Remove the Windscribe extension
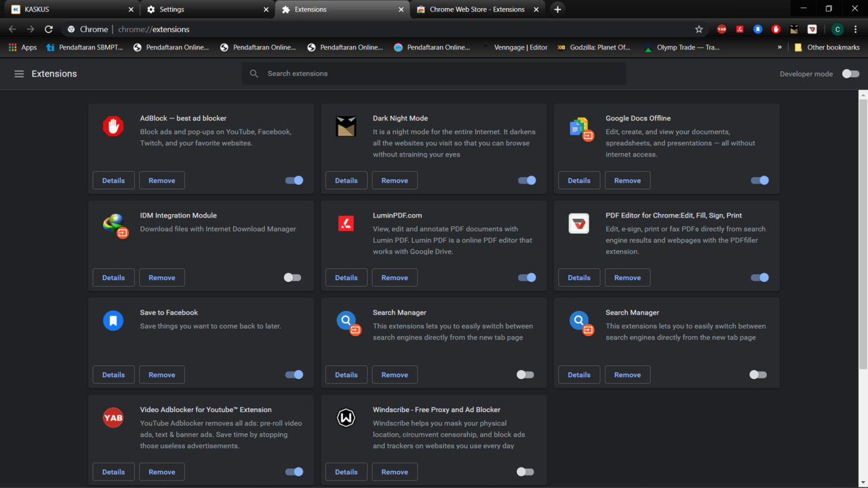Viewport: 868px width, 488px height. pos(395,472)
